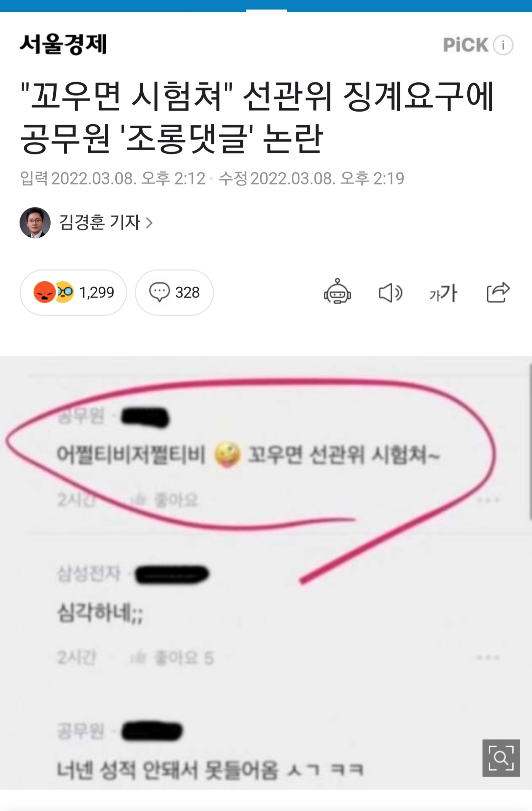
Task: View the 328 comments
Action: [x=174, y=292]
